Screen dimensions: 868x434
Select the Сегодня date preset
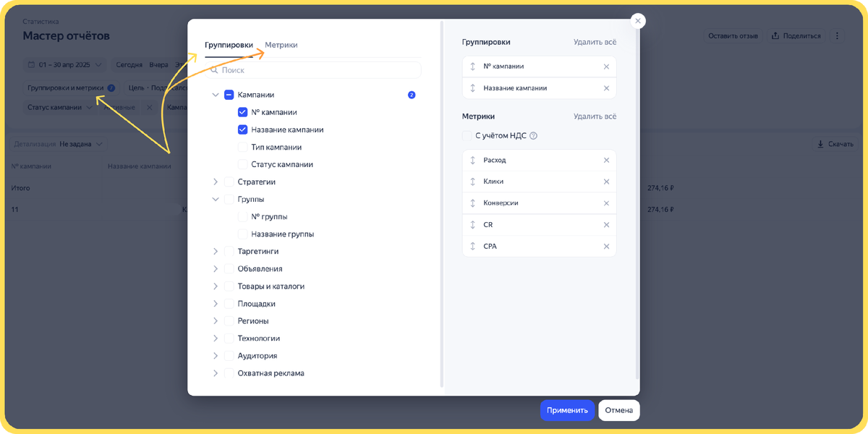pos(129,65)
